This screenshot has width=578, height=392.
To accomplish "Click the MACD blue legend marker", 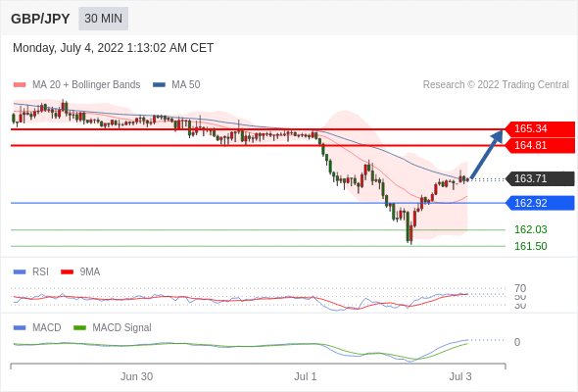I will click(x=20, y=328).
